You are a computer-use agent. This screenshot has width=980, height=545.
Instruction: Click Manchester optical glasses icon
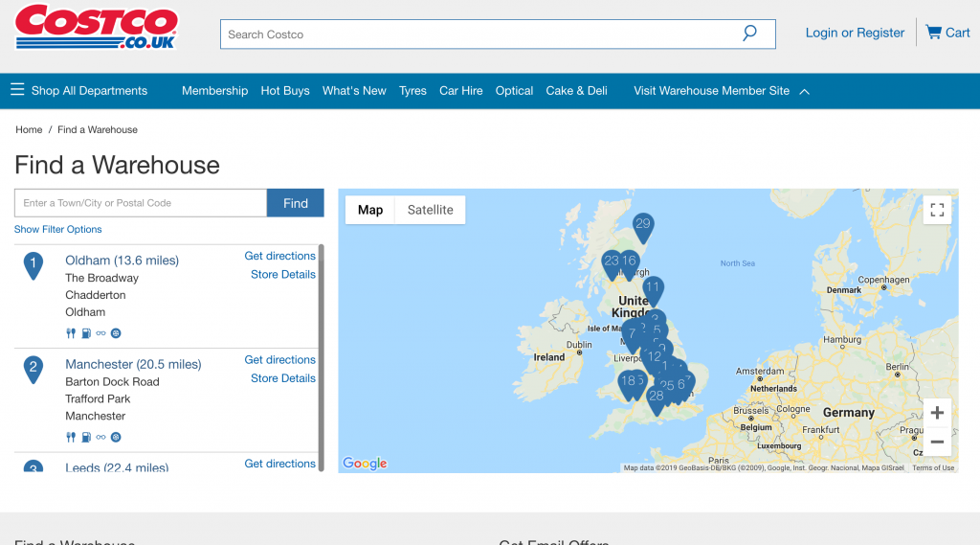click(100, 438)
